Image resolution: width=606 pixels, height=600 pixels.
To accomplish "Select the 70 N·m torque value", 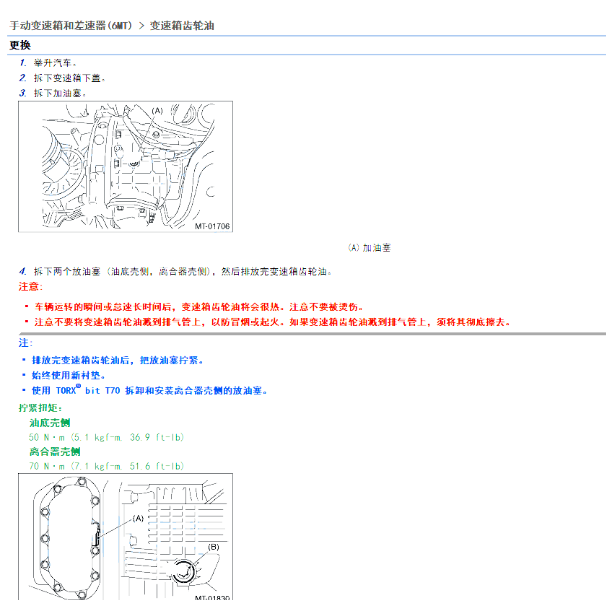I will coord(106,466).
